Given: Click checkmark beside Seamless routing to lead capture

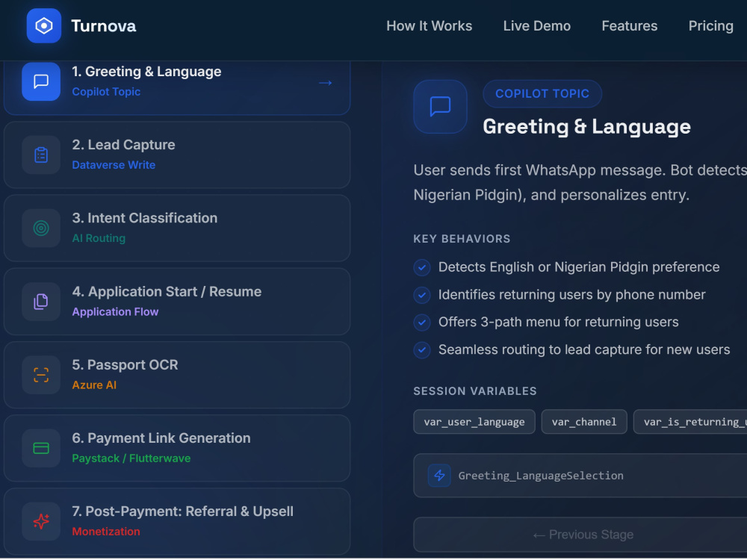Looking at the screenshot, I should click(x=422, y=350).
